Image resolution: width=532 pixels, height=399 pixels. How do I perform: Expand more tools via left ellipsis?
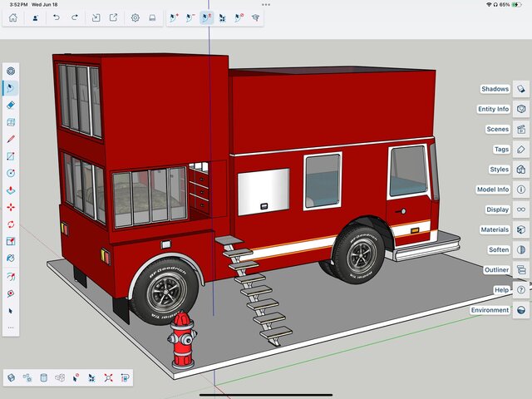click(11, 328)
